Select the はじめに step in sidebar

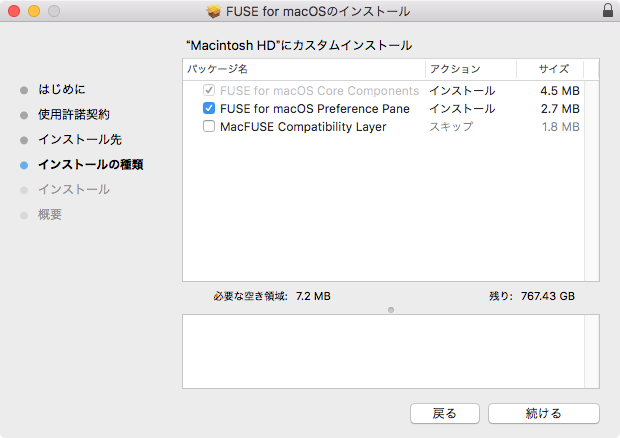[62, 89]
